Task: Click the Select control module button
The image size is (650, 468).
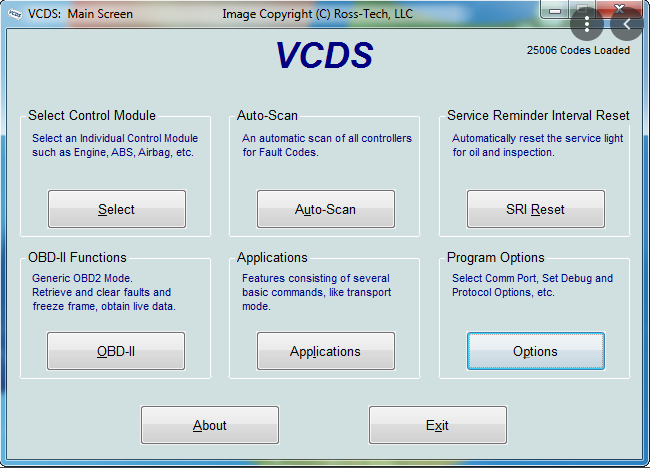Action: [x=117, y=209]
